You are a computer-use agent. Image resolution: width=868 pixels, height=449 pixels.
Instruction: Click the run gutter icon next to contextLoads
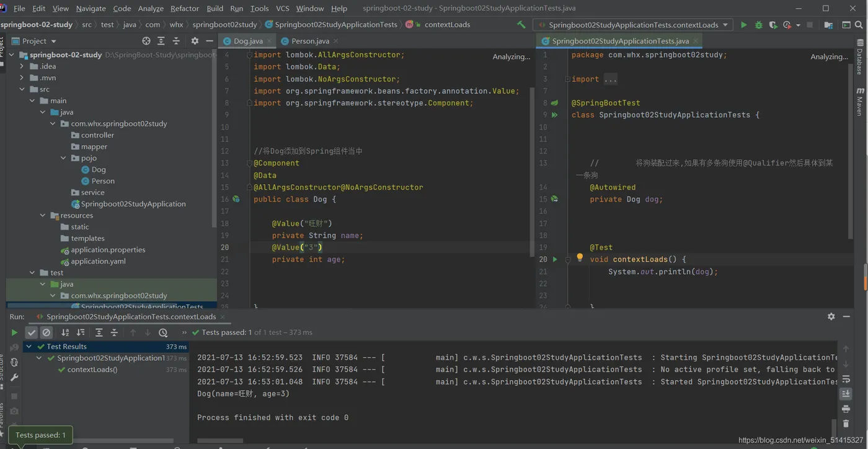click(x=555, y=259)
